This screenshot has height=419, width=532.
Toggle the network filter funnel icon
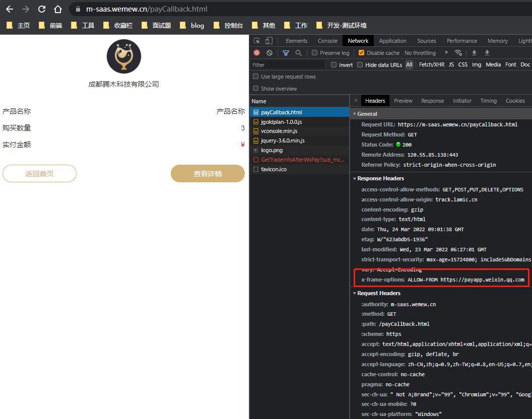click(x=286, y=53)
